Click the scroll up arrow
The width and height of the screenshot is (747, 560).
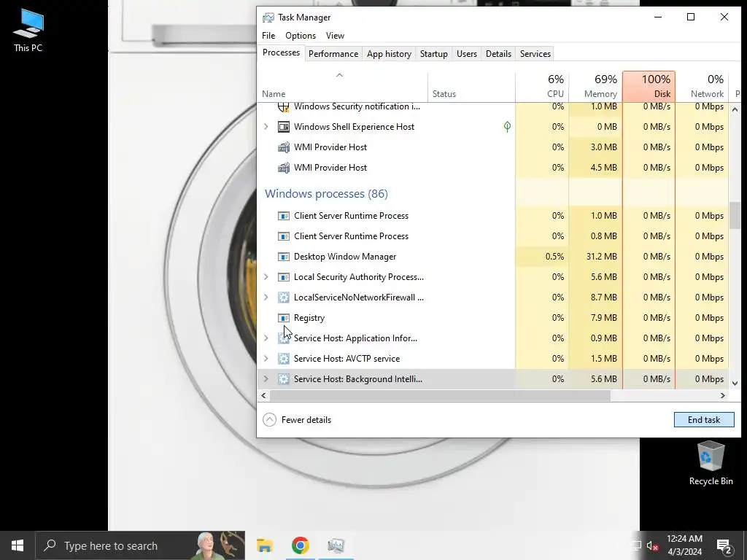735,109
